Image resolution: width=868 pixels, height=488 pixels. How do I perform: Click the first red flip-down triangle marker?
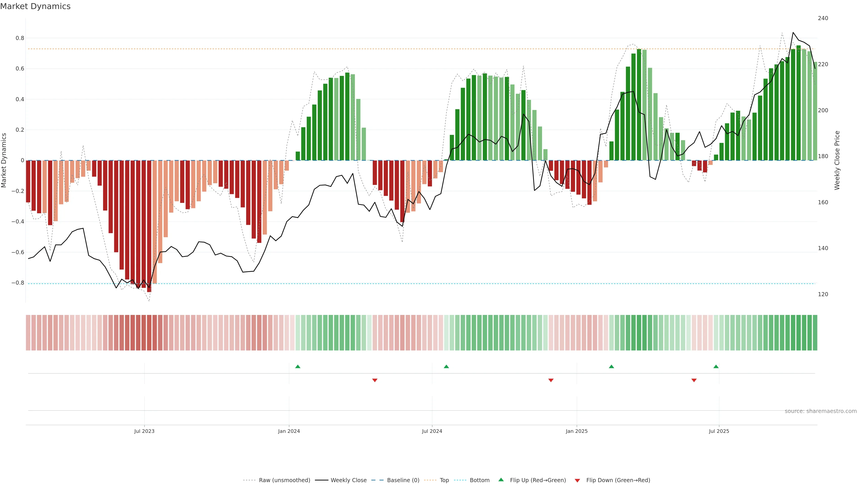tap(375, 380)
